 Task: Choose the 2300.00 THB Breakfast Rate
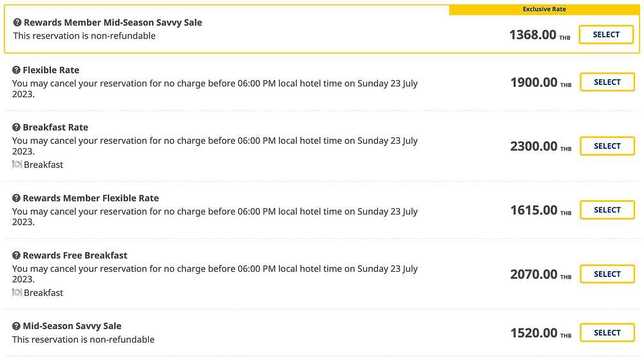coord(607,146)
